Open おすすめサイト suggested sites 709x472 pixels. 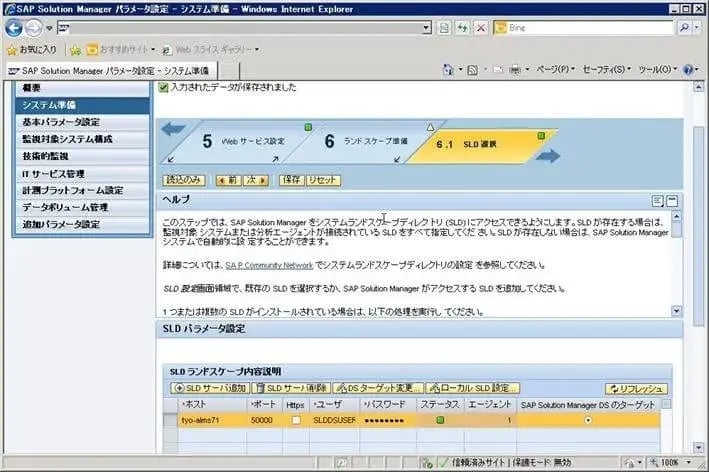click(x=121, y=49)
